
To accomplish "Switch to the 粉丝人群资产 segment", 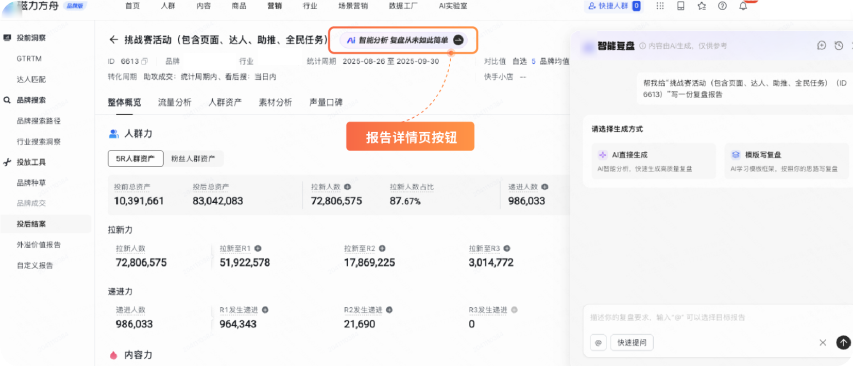I will (x=193, y=159).
